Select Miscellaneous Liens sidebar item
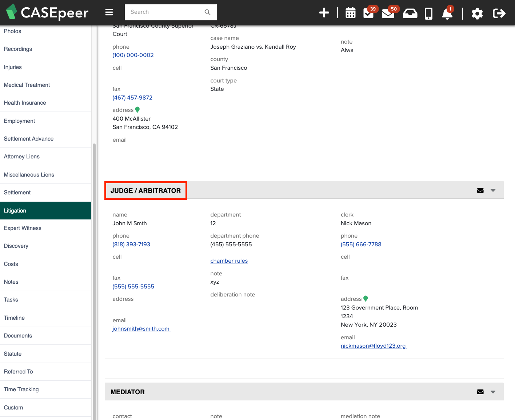Viewport: 515px width, 420px height. point(45,175)
